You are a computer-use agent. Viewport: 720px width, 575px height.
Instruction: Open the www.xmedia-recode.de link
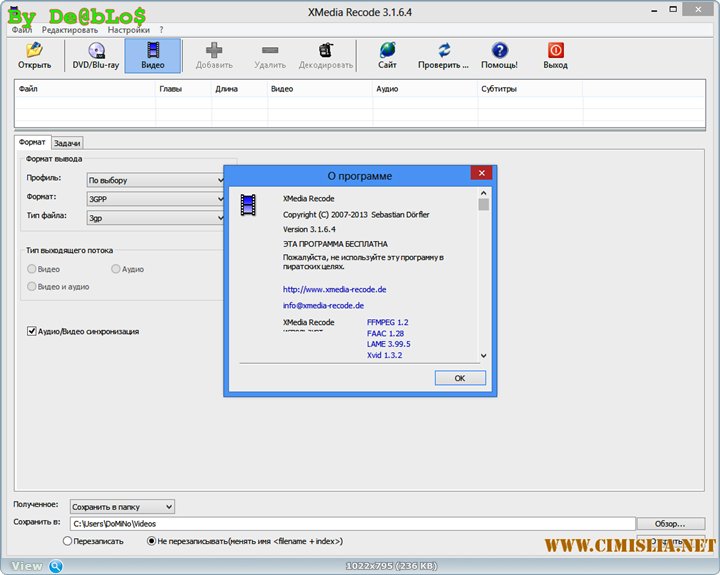(321, 289)
